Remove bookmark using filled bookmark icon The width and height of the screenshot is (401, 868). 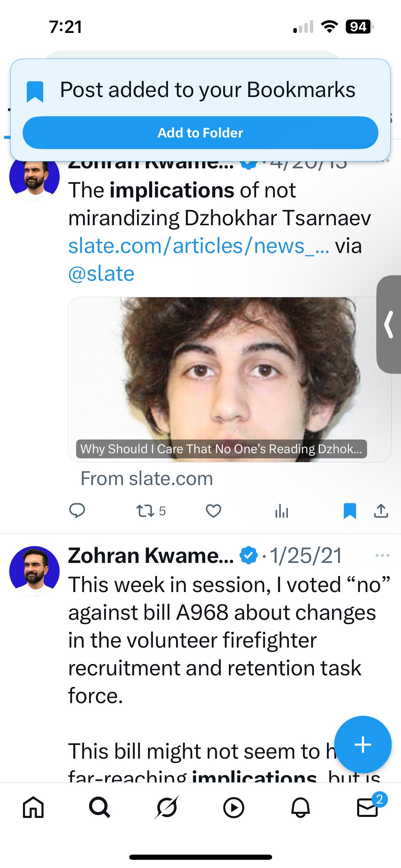tap(350, 511)
